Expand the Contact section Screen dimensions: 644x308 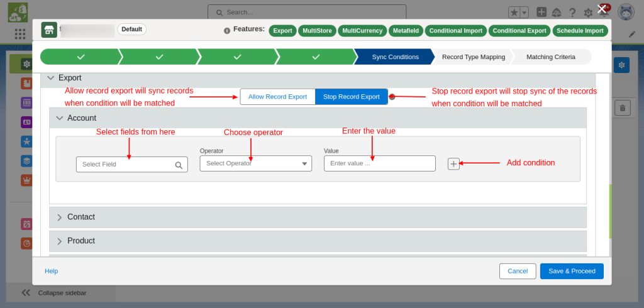[x=60, y=217]
